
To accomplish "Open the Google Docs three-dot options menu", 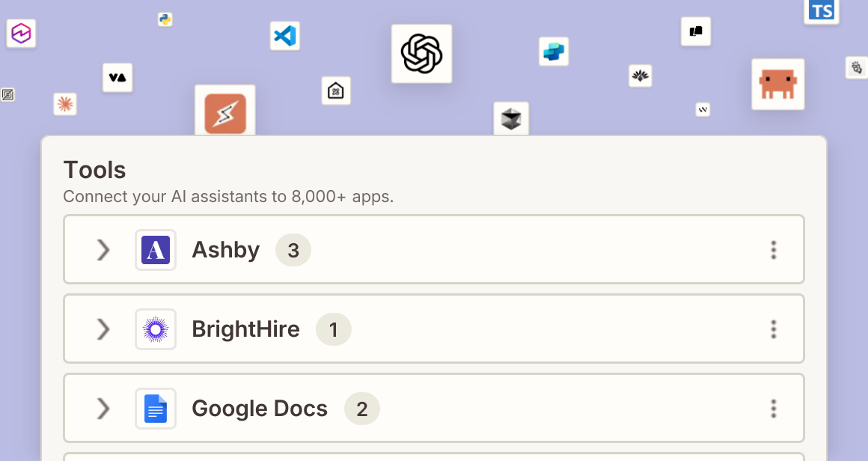I will [x=774, y=409].
